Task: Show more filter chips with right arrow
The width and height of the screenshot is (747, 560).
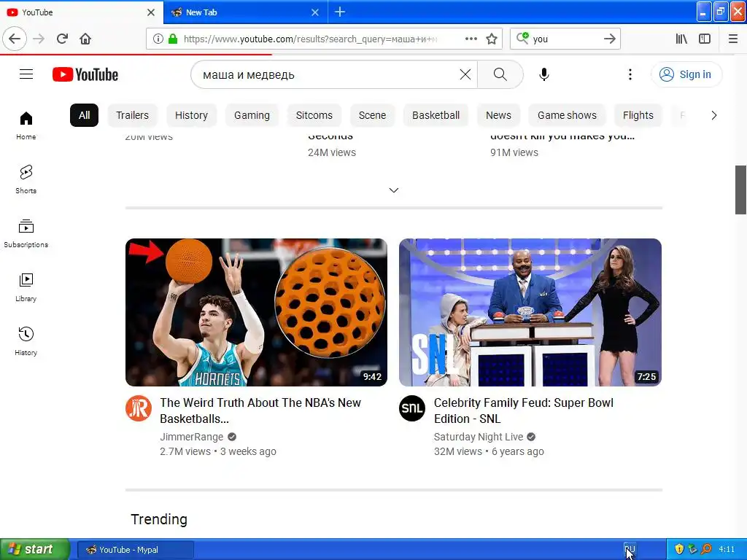Action: (x=713, y=115)
